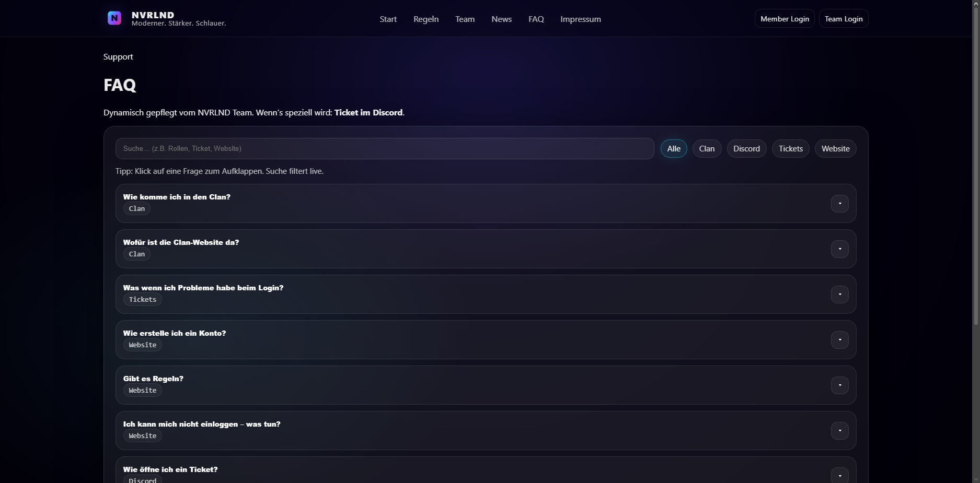
Task: Expand 'Ich kann mich nicht einloggen' chevron
Action: [839, 431]
